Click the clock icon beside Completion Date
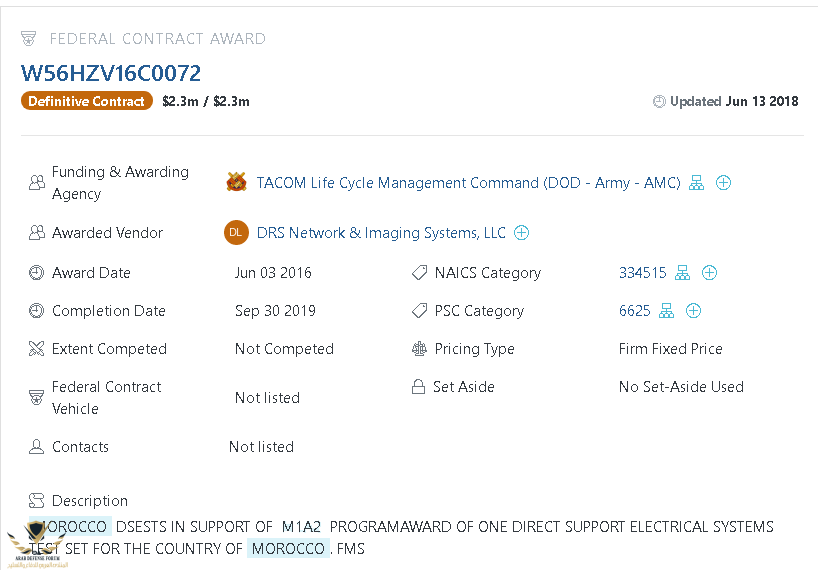818x570 pixels. [x=36, y=310]
